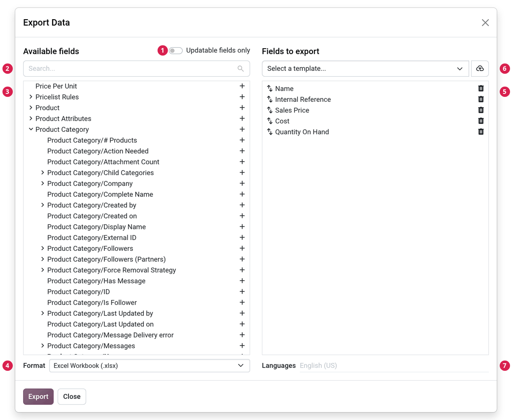Add Product Category/External ID via plus icon
Viewport: 512px width, 420px height.
pyautogui.click(x=242, y=238)
